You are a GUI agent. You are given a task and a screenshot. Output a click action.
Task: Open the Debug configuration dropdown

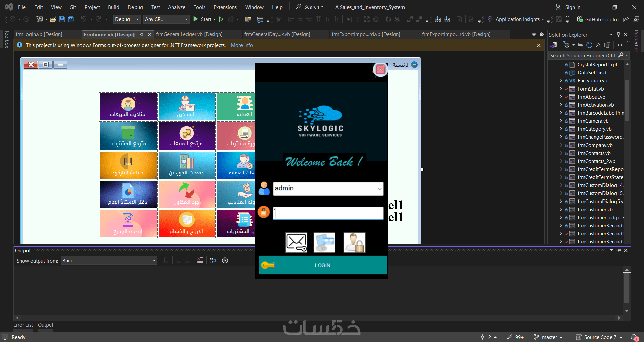pos(127,19)
